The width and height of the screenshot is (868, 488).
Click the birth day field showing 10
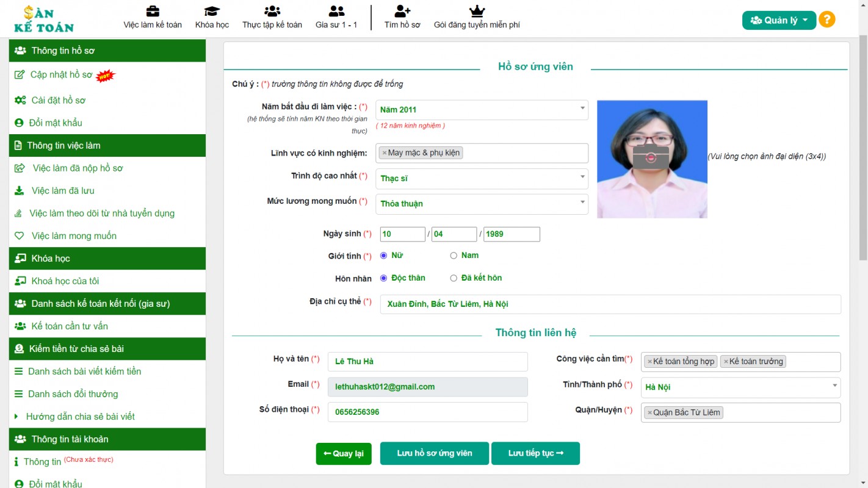[403, 234]
